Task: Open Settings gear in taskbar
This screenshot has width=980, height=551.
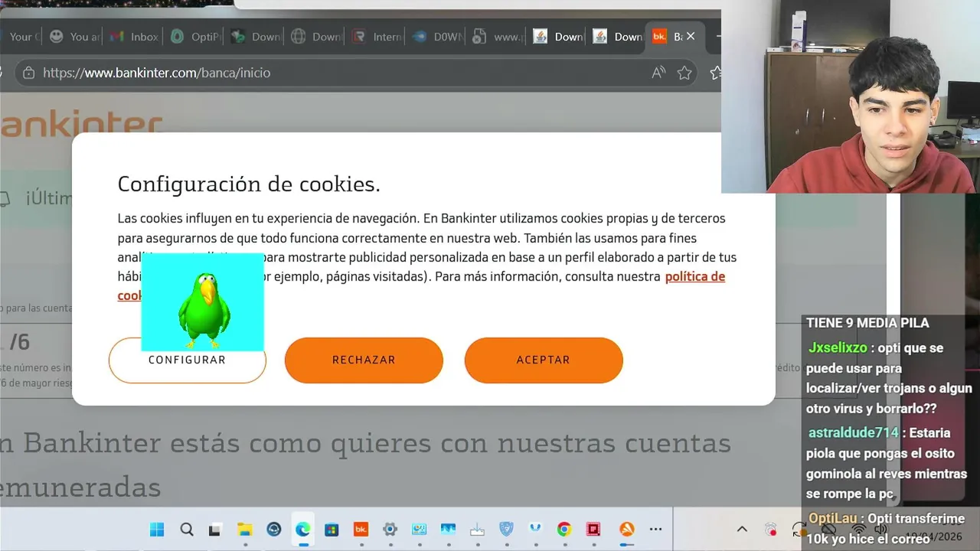Action: coord(390,529)
